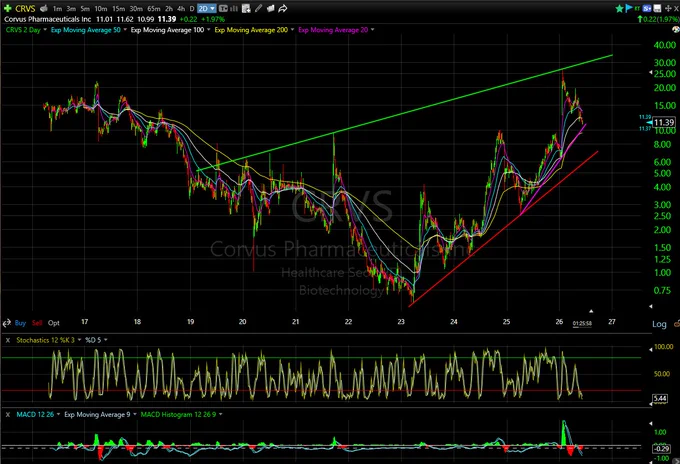Click the 11.39 current price label

coord(664,123)
